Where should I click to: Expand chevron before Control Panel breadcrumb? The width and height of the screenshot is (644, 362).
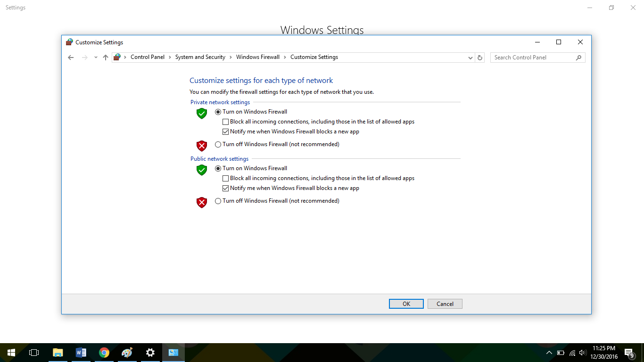pyautogui.click(x=125, y=57)
